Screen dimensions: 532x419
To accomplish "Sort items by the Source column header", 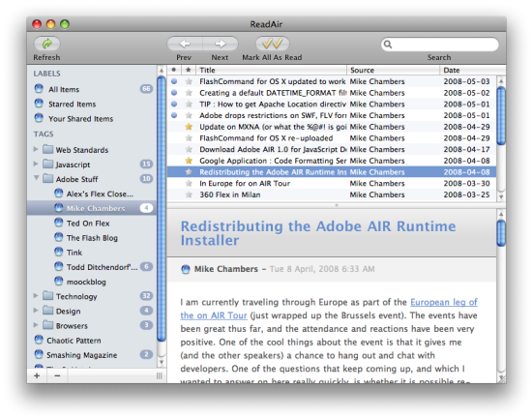I will (394, 70).
